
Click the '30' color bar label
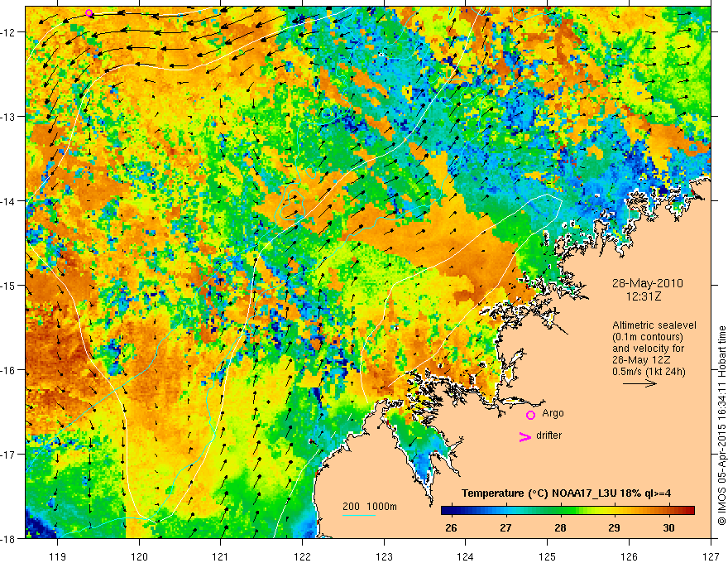pyautogui.click(x=668, y=527)
